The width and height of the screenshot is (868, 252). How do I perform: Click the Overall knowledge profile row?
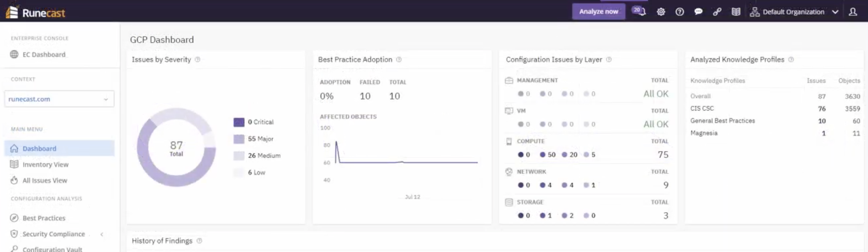point(775,96)
